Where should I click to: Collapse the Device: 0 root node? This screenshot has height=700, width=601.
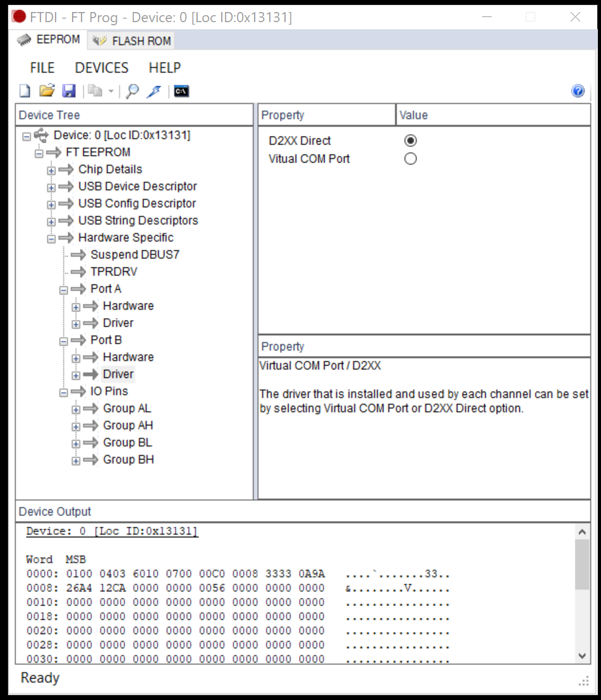pos(27,136)
